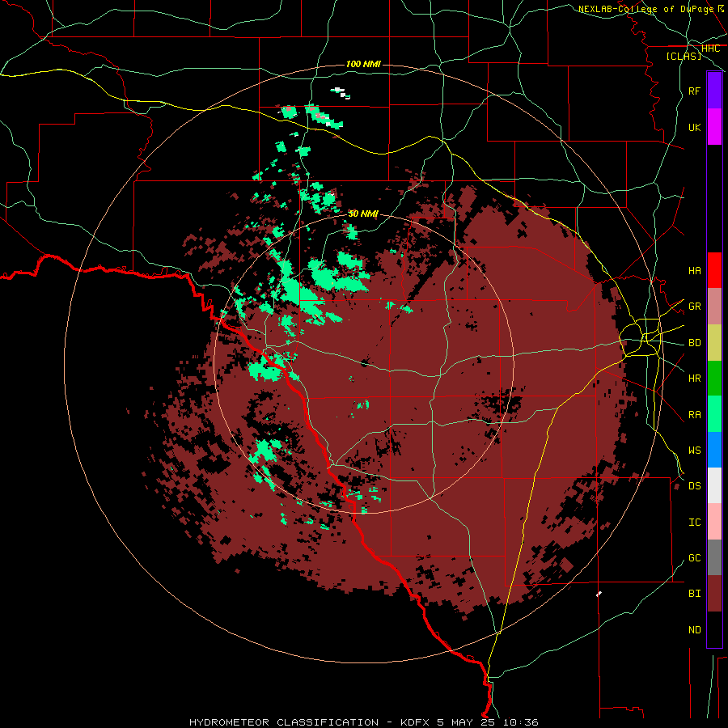The image size is (728, 728).
Task: Click the 100 NMI range ring label
Action: click(363, 64)
